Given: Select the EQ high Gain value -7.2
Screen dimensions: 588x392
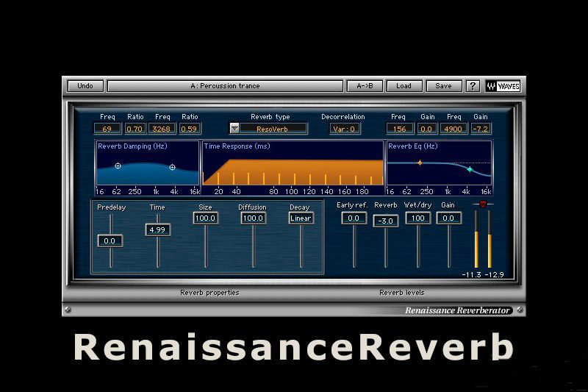Looking at the screenshot, I should 481,129.
